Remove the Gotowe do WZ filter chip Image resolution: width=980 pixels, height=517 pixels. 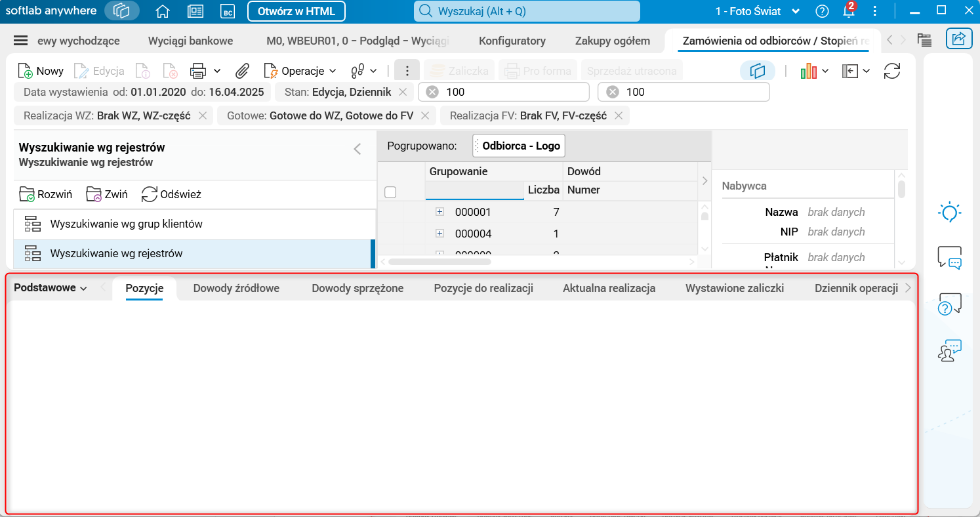425,116
